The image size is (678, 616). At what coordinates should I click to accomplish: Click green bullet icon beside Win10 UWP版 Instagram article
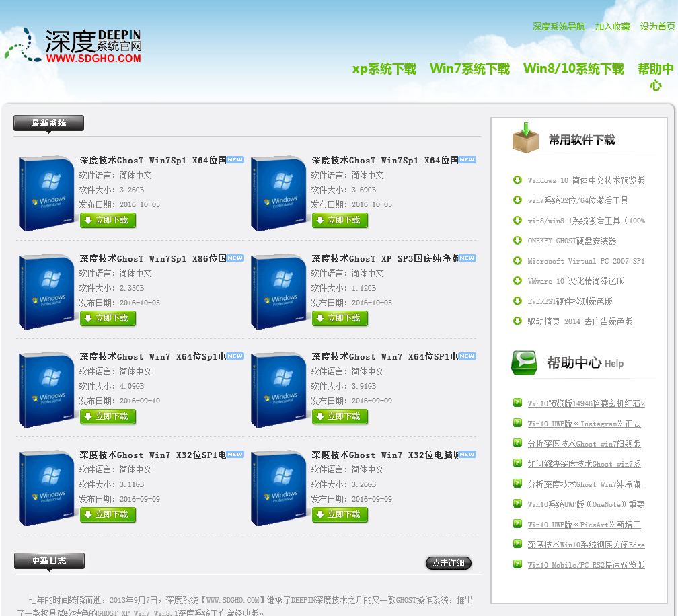[x=517, y=422]
